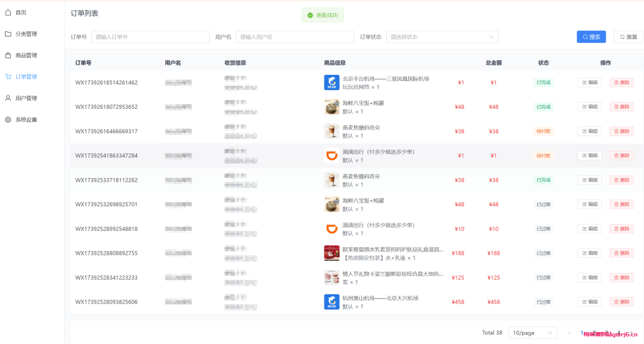Click 海鲜八宝饭 image in order WX17392618072953652
Image resolution: width=644 pixels, height=344 pixels.
coord(331,107)
